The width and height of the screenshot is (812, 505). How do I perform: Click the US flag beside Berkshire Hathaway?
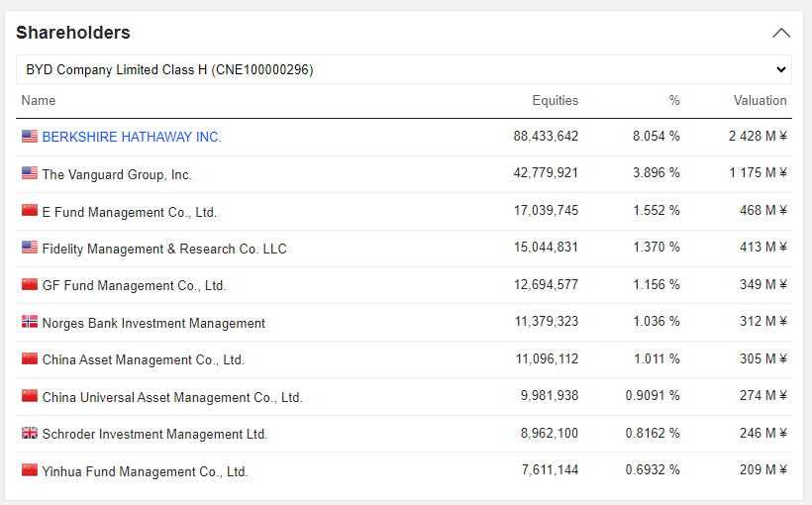[30, 137]
